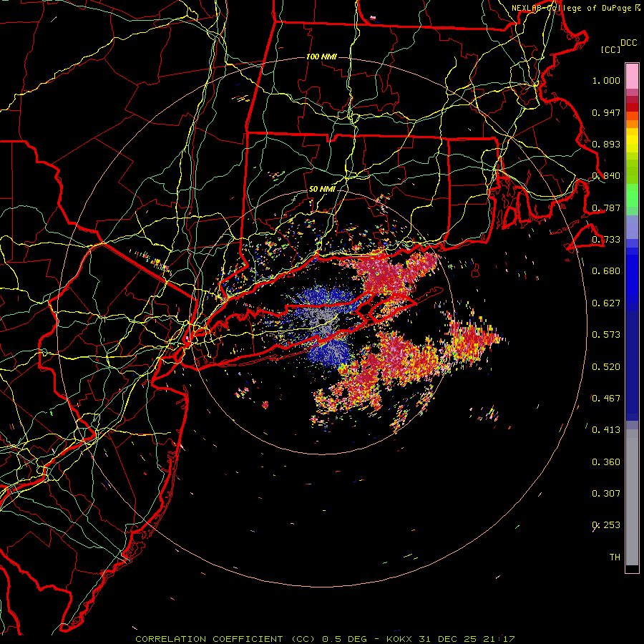Image resolution: width=644 pixels, height=644 pixels.
Task: Select the 0.467 legend value
Action: 606,399
